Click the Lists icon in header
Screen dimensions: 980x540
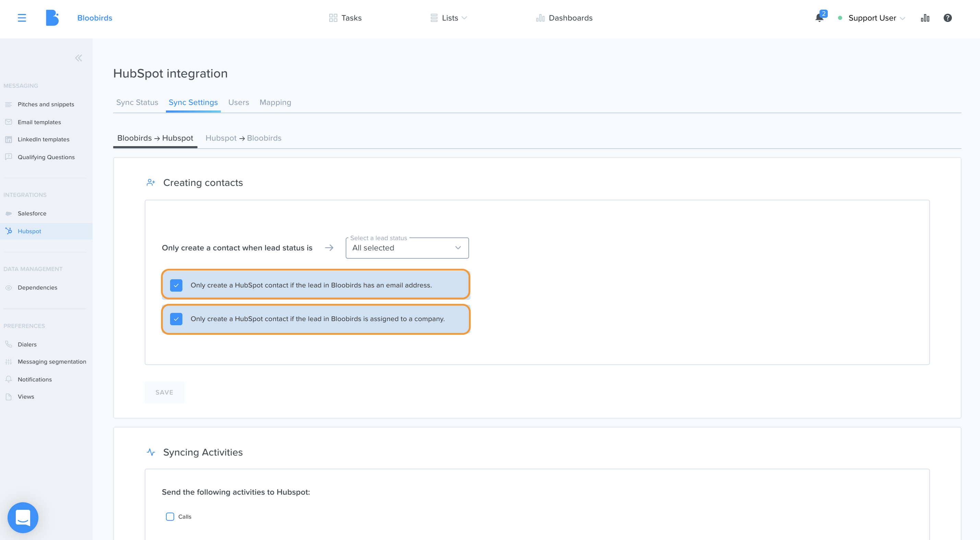[434, 18]
